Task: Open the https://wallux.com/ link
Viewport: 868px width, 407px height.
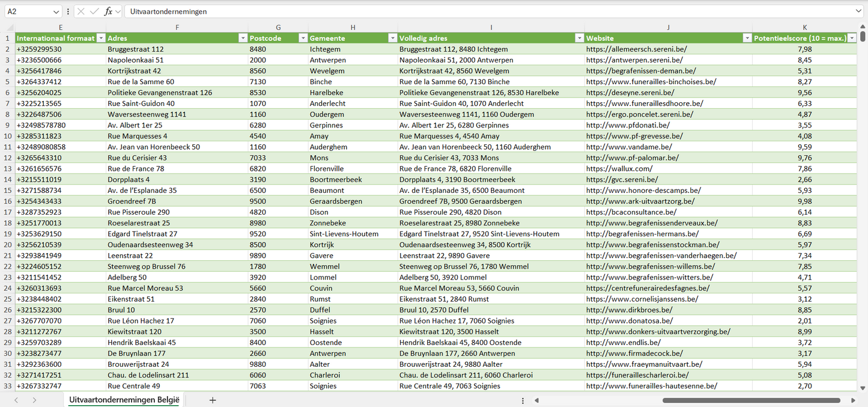Action: click(619, 169)
